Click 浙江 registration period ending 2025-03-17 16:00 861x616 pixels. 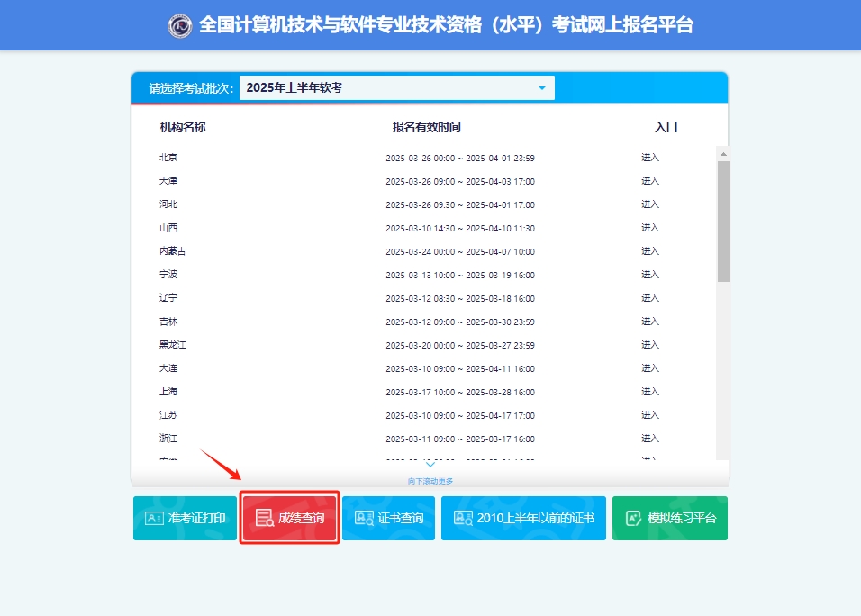(x=460, y=439)
